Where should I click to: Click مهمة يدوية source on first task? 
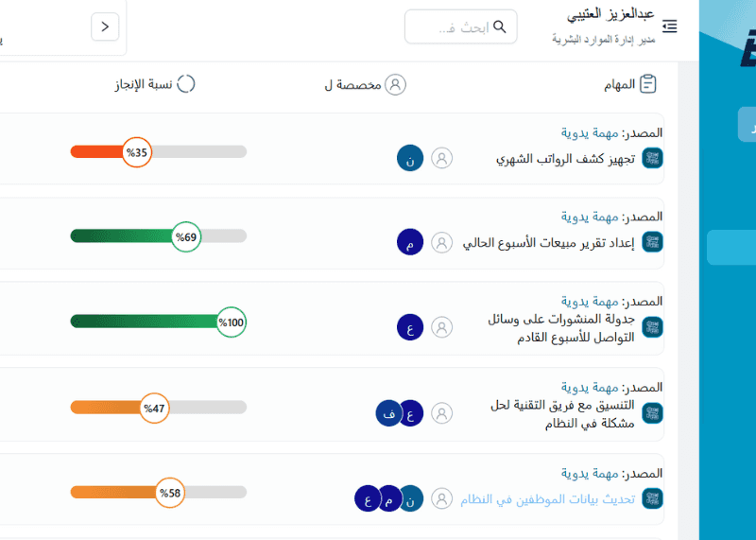tap(589, 133)
